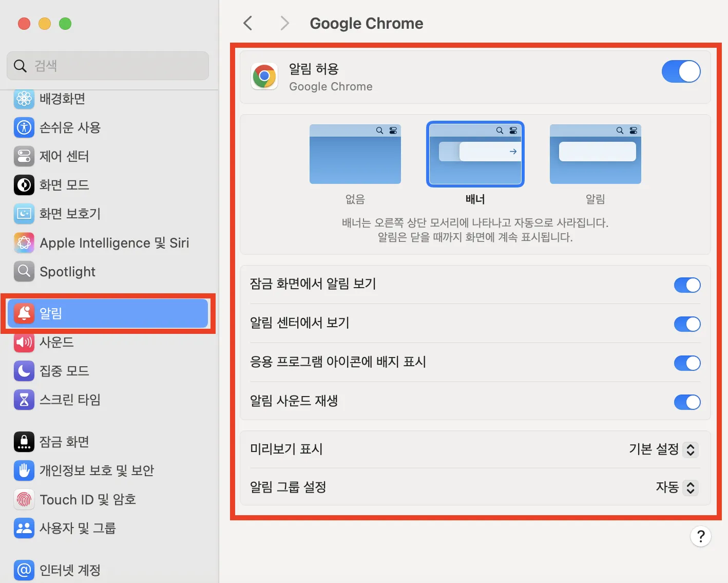Open 사운드 settings
The width and height of the screenshot is (728, 583).
click(x=108, y=342)
